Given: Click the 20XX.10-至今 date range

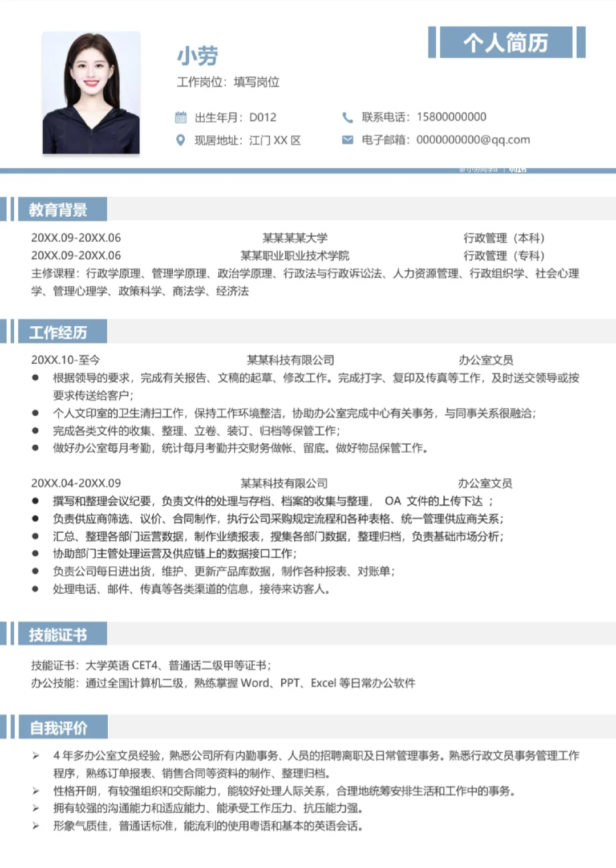Looking at the screenshot, I should [66, 360].
